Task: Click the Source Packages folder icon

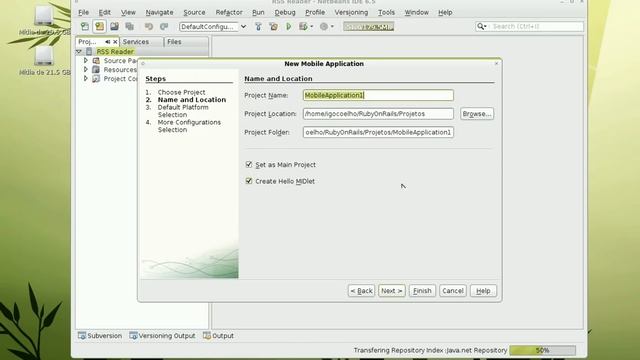Action: 96,60
